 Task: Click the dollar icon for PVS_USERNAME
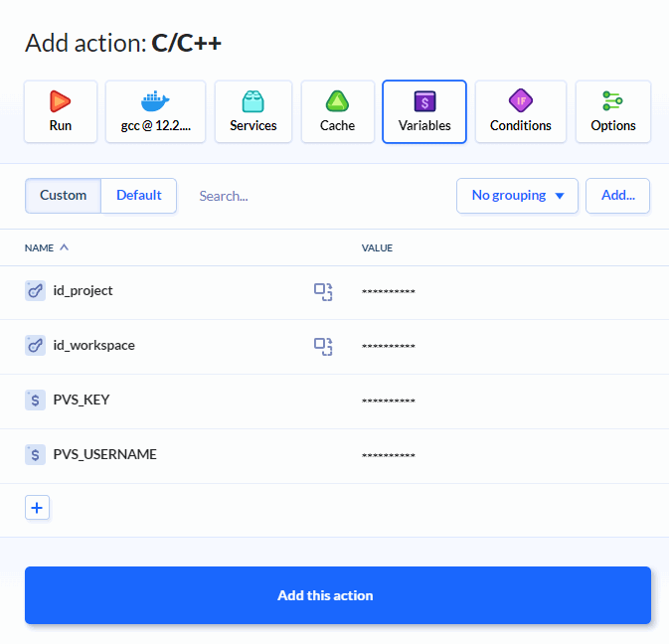pos(36,455)
